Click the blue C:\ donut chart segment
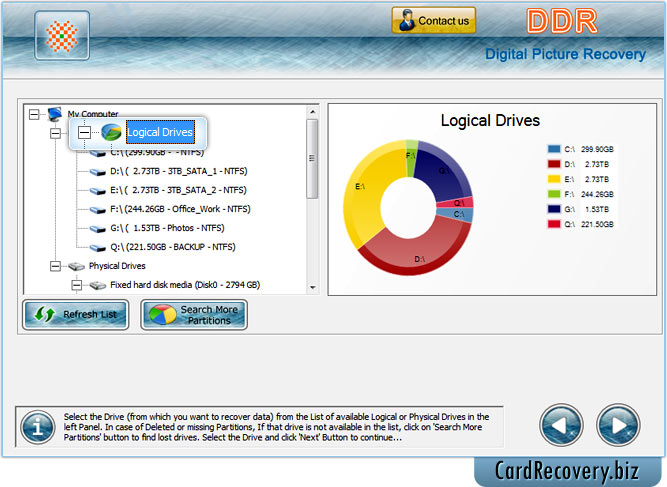Image resolution: width=667 pixels, height=487 pixels. click(457, 214)
